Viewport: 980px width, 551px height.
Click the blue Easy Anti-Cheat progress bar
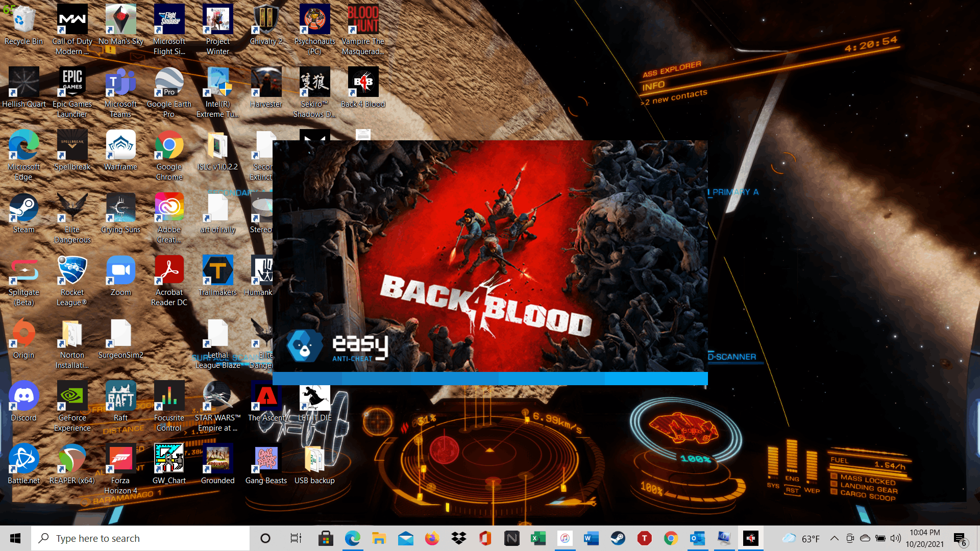click(x=490, y=378)
